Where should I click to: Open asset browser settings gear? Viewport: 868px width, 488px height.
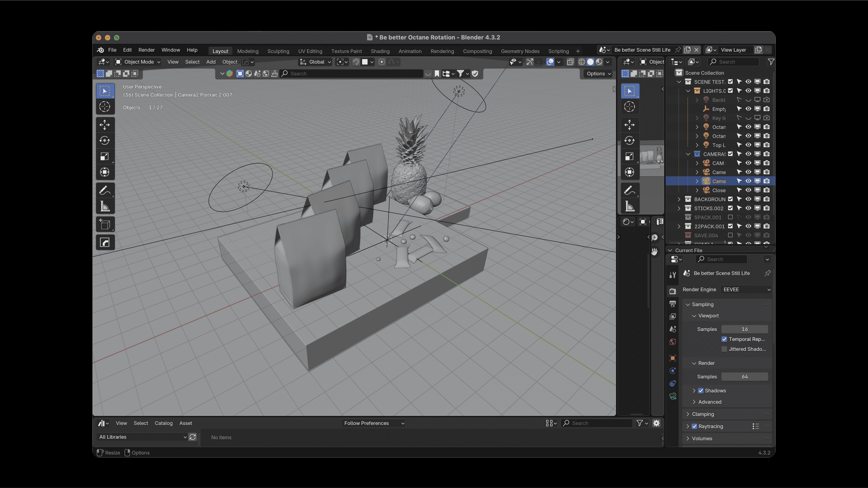click(656, 423)
